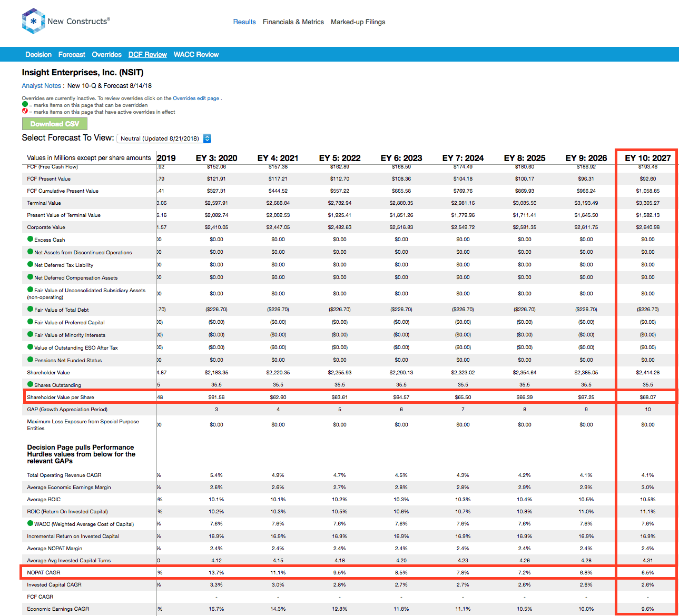Viewport: 679px width, 616px height.
Task: Click the EY 9: 2026 column header
Action: pos(586,158)
